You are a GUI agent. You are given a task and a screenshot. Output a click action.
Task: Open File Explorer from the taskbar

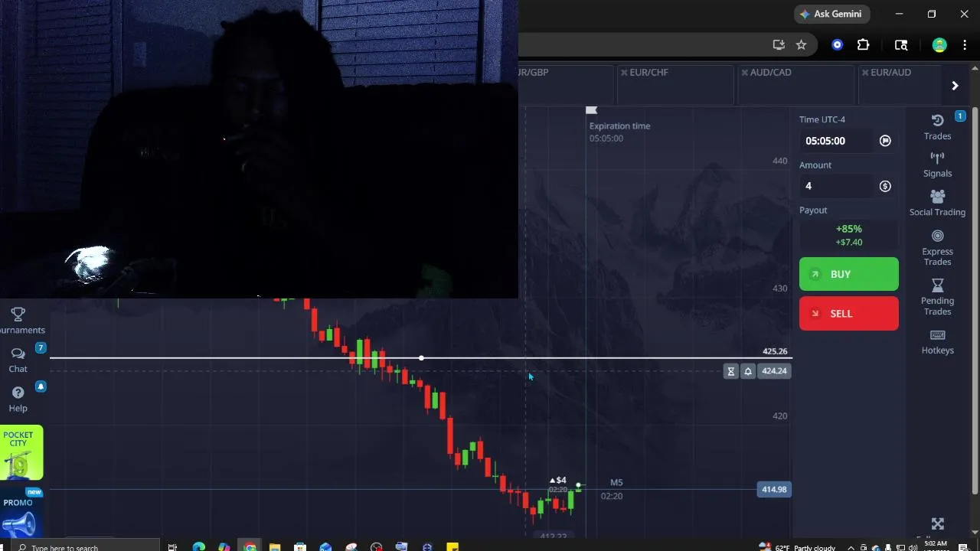coord(275,546)
